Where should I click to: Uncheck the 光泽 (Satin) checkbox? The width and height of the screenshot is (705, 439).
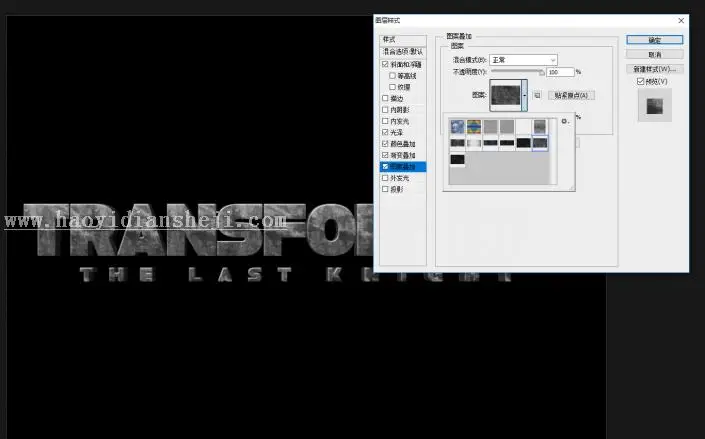385,132
